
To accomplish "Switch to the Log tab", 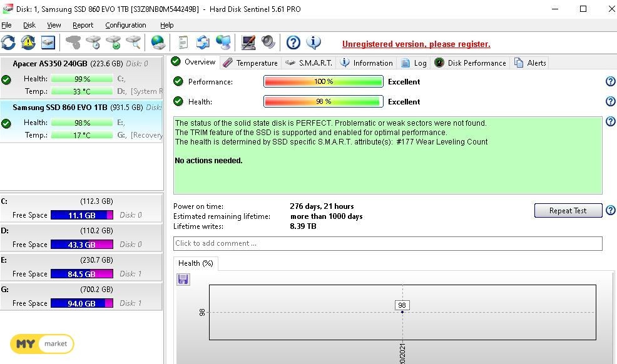I will pos(414,63).
